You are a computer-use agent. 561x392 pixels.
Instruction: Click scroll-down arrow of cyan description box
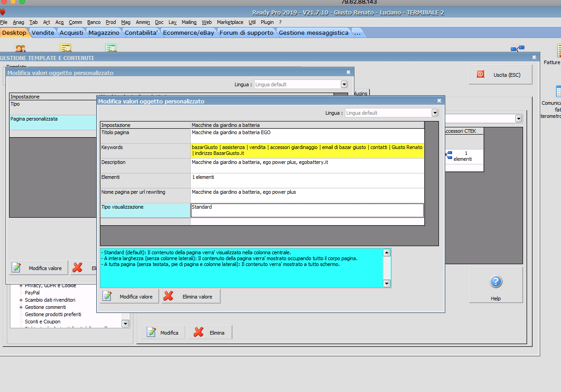pyautogui.click(x=387, y=283)
